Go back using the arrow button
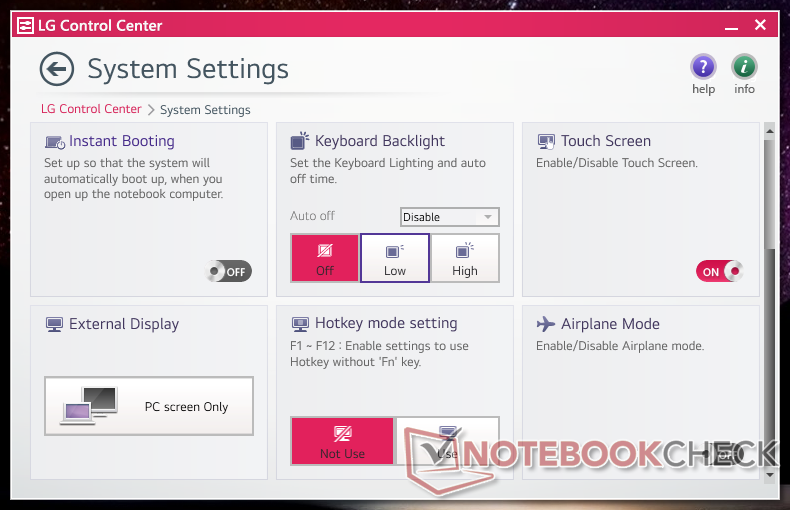Screen dimensions: 790x510 click(57, 69)
